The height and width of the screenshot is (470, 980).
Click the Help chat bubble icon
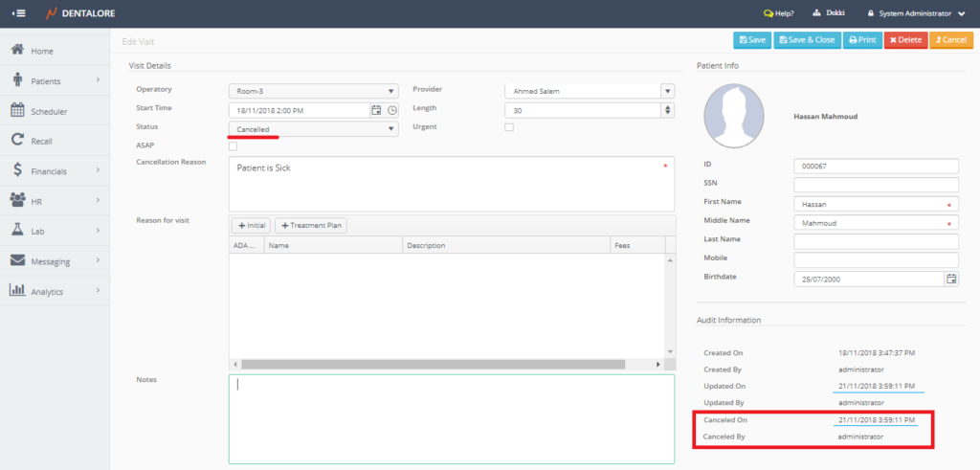click(x=768, y=13)
